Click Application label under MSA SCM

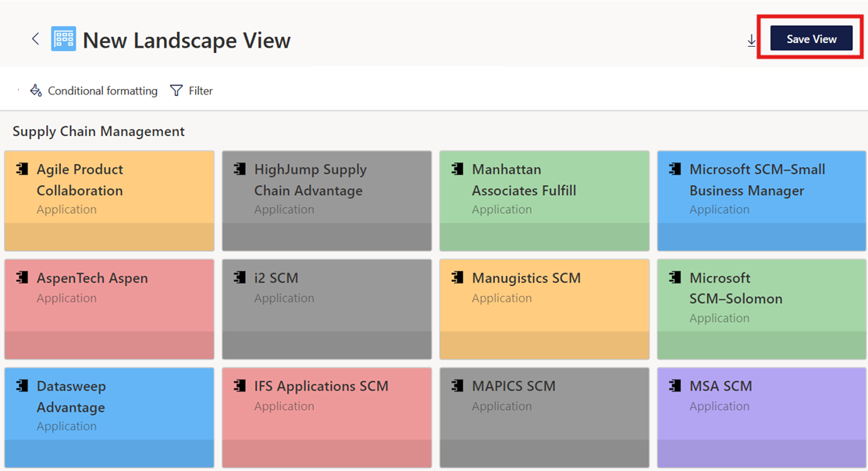point(719,406)
